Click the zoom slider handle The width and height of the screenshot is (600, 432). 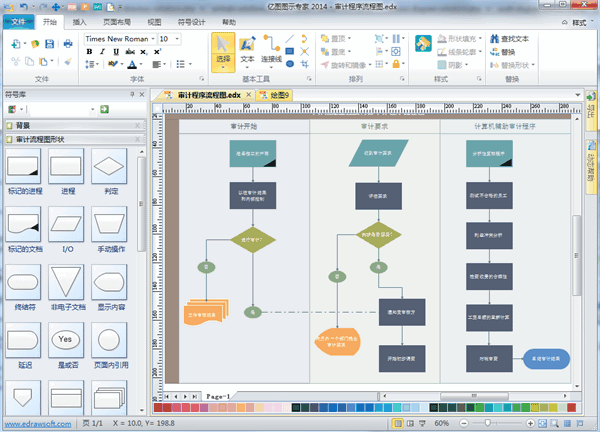[488, 423]
